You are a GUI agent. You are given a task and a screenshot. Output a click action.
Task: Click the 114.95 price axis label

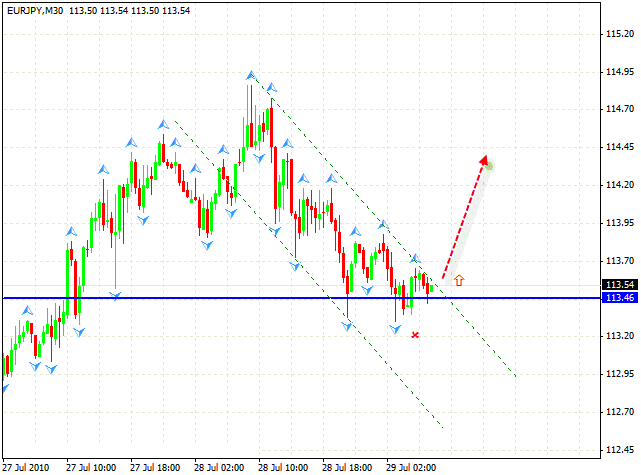click(620, 72)
